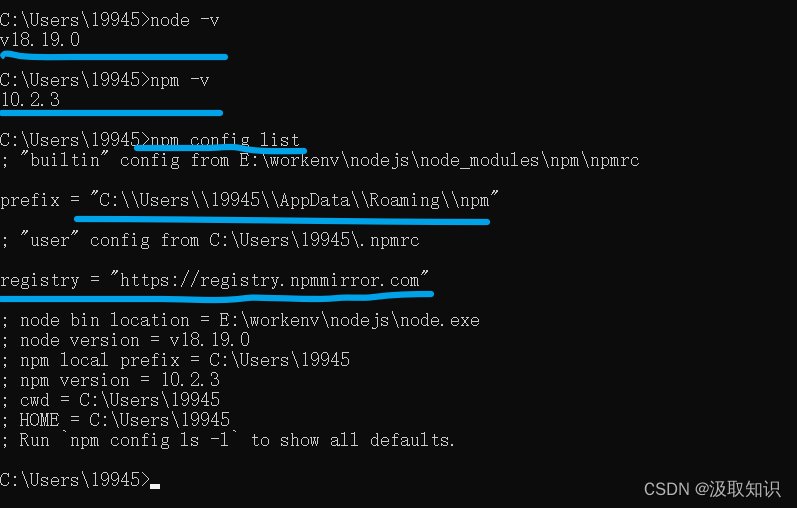Screen dimensions: 797x508
Task: Click the user config .npmrc path line
Action: pyautogui.click(x=210, y=240)
